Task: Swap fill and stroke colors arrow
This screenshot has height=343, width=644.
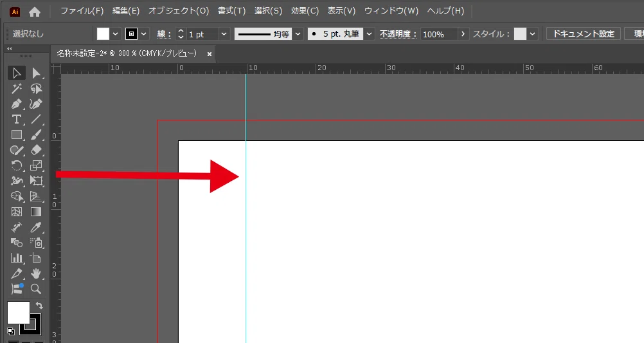Action: point(39,306)
